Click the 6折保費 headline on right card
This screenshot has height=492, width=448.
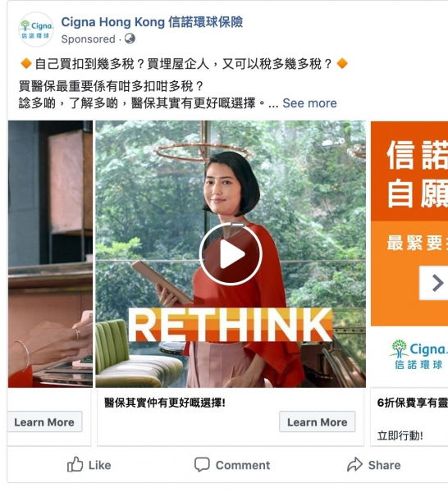pos(413,403)
